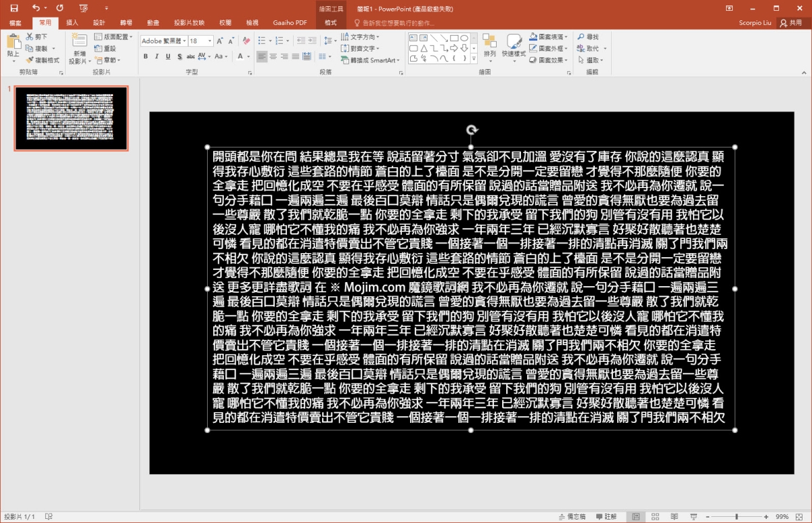This screenshot has height=523, width=812.
Task: Switch to the 插入 ribbon tab
Action: point(72,22)
